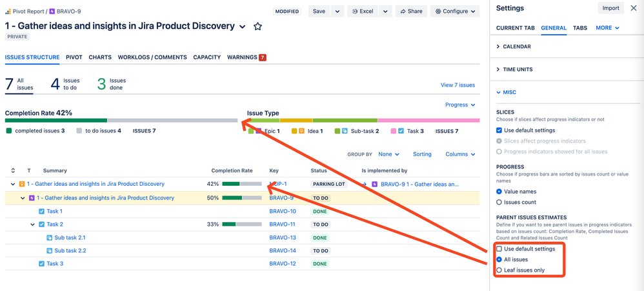Collapse the Task 2 row
This screenshot has width=644, height=291.
point(33,225)
